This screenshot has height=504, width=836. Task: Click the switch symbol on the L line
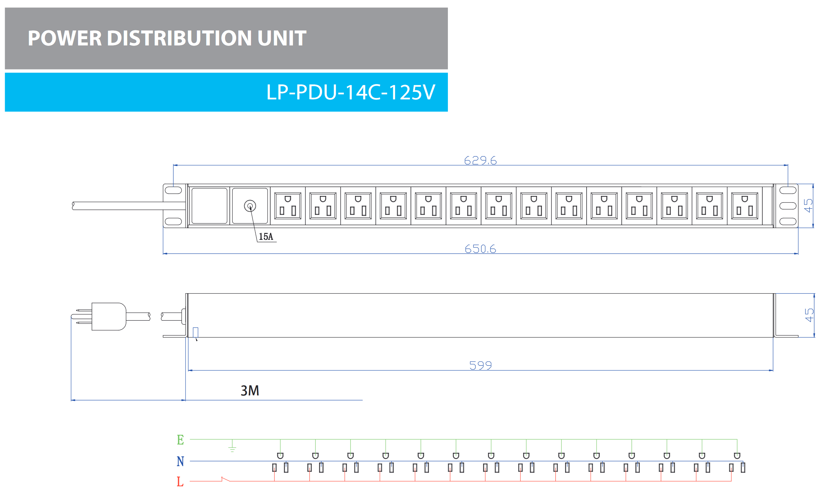coord(226,479)
